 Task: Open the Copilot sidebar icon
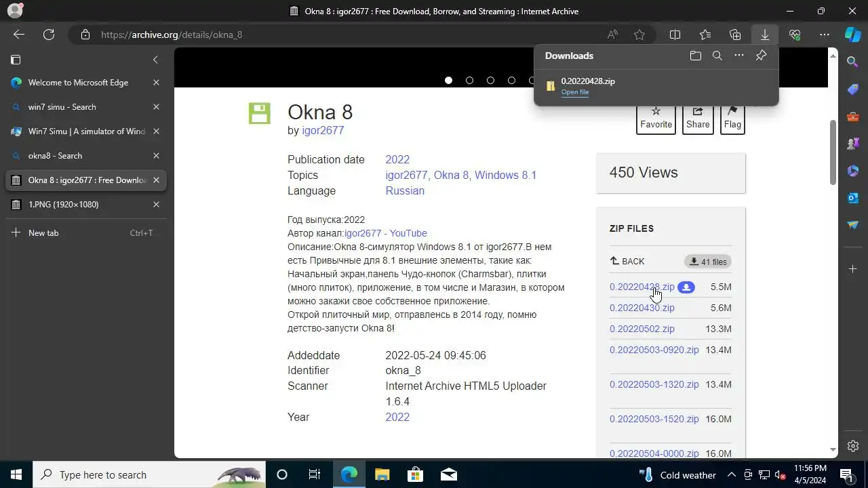[853, 35]
